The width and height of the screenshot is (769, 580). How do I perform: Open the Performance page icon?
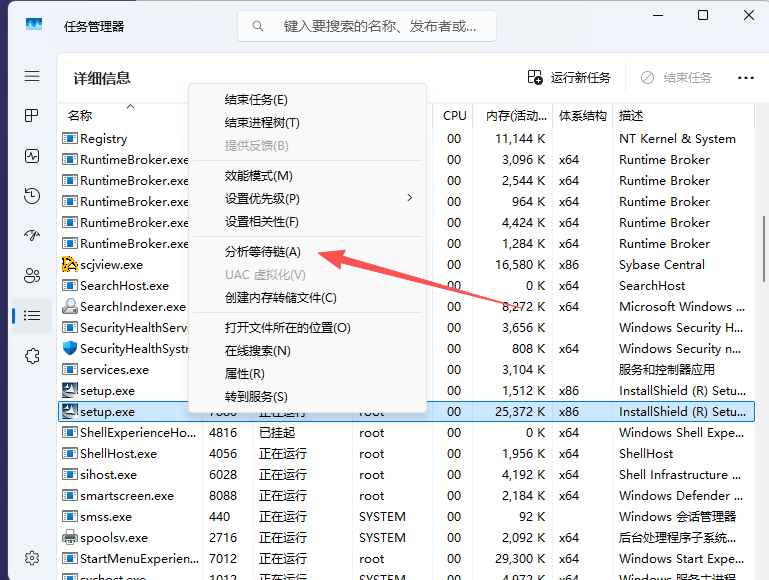pyautogui.click(x=32, y=156)
